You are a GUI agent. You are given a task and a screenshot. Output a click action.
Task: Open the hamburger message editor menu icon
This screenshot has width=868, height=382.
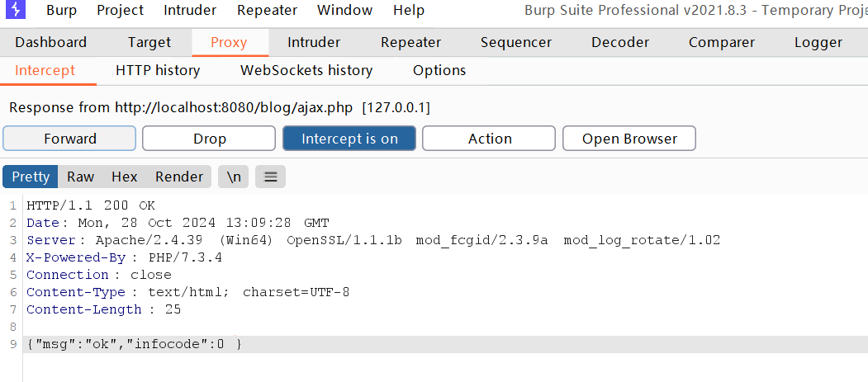tap(271, 177)
